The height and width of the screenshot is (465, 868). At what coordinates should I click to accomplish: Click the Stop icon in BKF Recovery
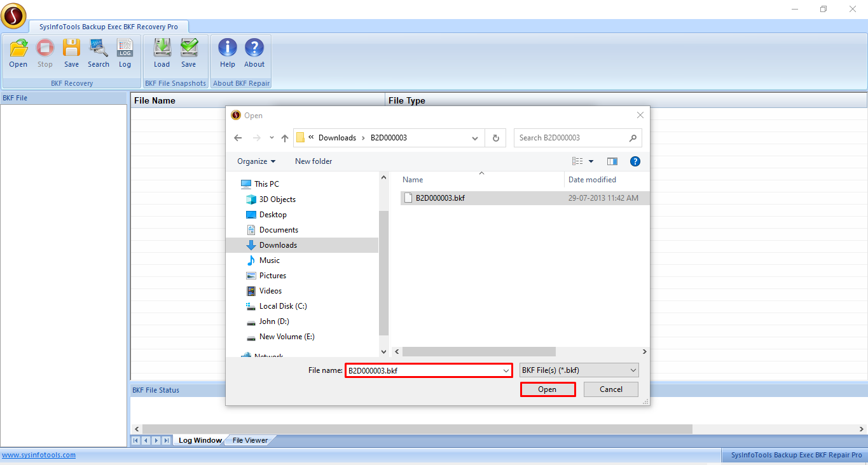(45, 53)
